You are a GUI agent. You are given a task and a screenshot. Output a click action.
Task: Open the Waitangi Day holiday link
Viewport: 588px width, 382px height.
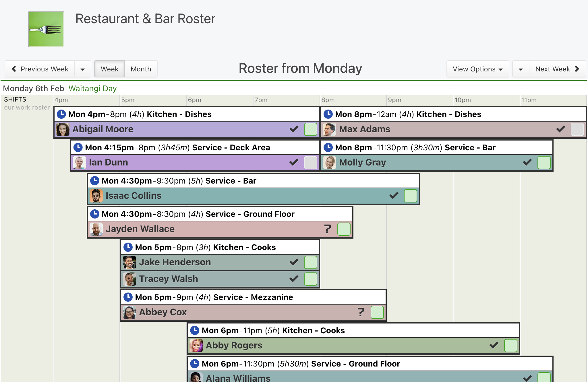point(92,88)
